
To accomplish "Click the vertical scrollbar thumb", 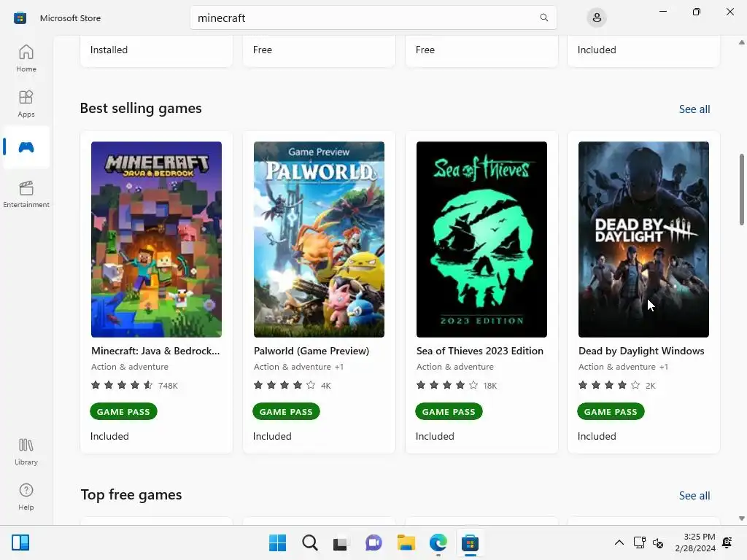I will (x=741, y=189).
